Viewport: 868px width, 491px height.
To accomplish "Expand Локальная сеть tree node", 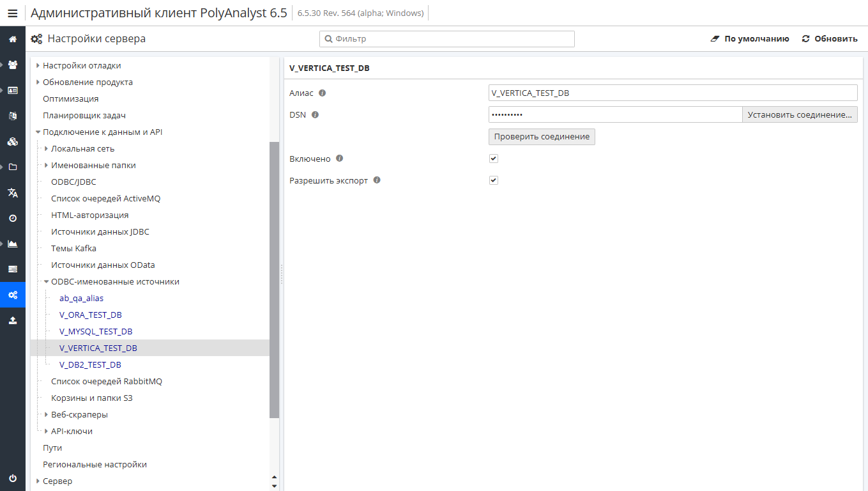I will pyautogui.click(x=46, y=148).
